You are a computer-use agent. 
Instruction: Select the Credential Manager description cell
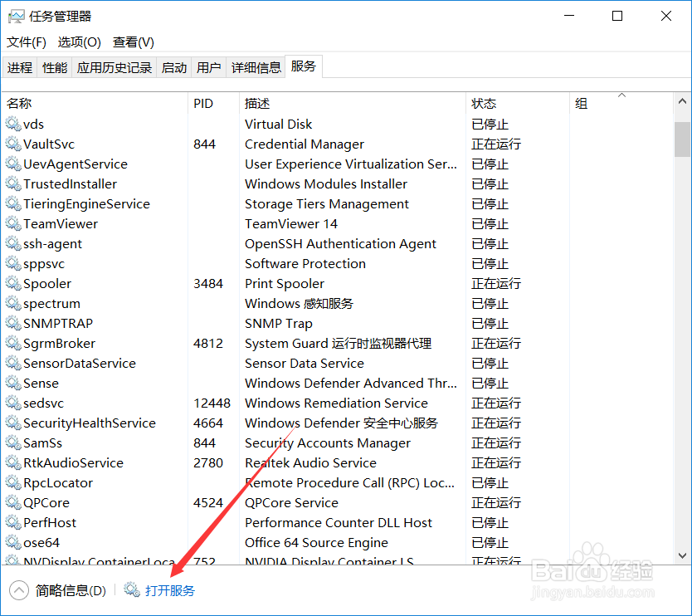(x=305, y=144)
